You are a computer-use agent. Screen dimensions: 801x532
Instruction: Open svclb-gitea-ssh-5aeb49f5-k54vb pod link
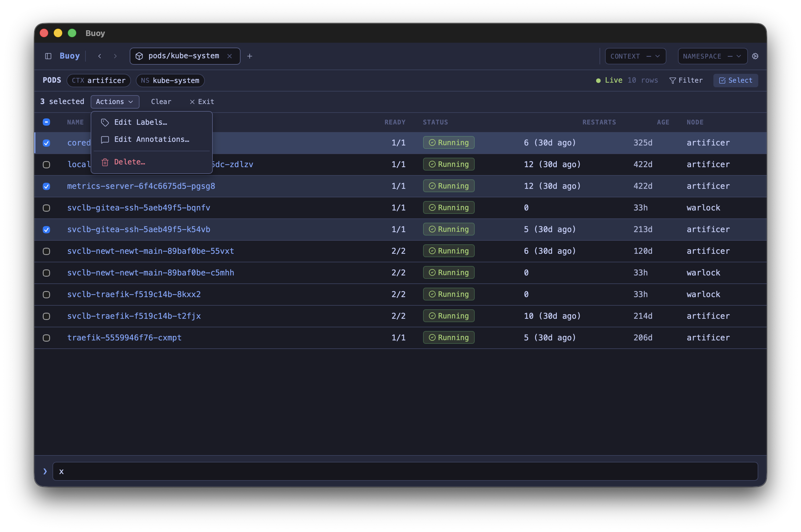click(139, 229)
